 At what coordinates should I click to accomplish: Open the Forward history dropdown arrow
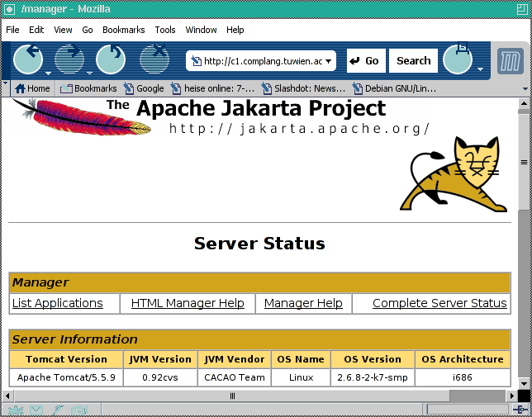89,73
